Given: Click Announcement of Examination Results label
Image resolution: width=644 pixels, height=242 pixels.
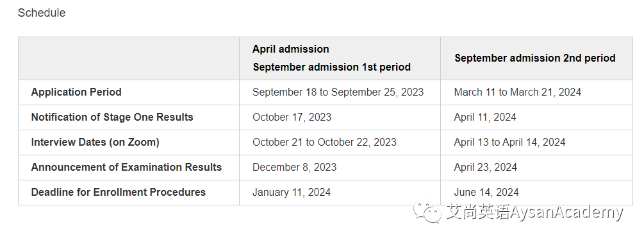Looking at the screenshot, I should tap(126, 167).
